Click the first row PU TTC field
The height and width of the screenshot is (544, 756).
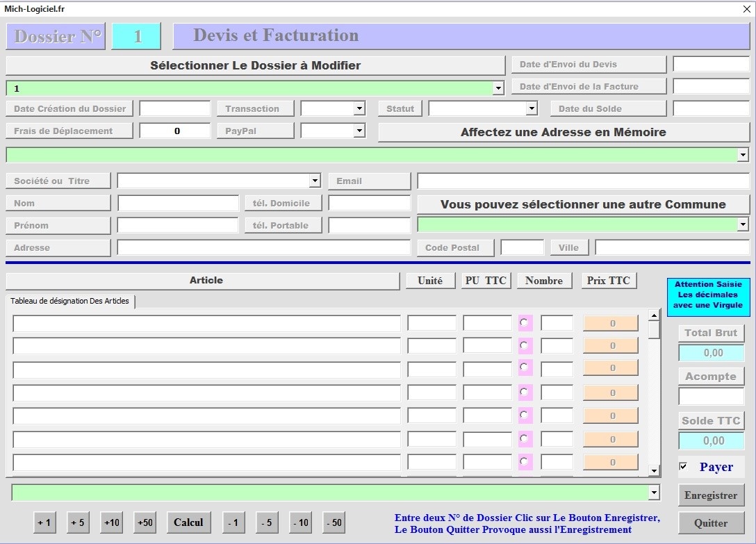[x=487, y=323]
